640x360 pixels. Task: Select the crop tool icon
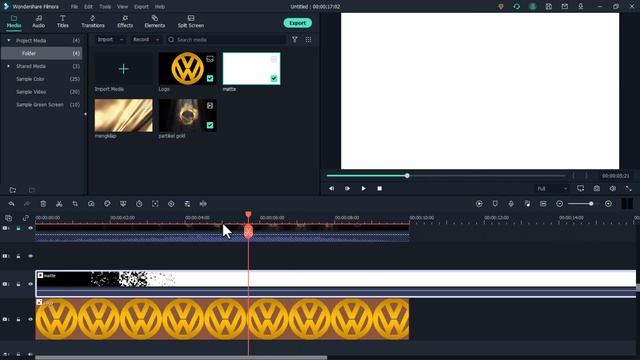click(x=75, y=204)
